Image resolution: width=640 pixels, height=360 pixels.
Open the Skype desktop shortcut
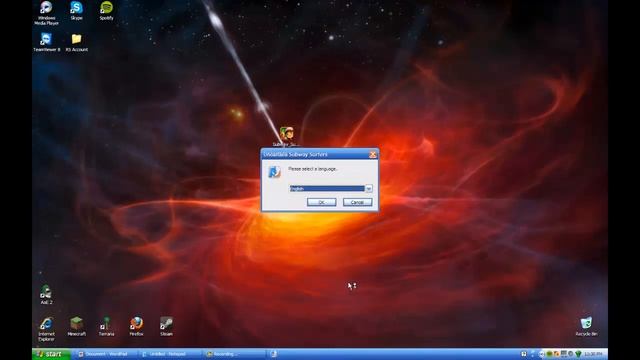tap(76, 11)
